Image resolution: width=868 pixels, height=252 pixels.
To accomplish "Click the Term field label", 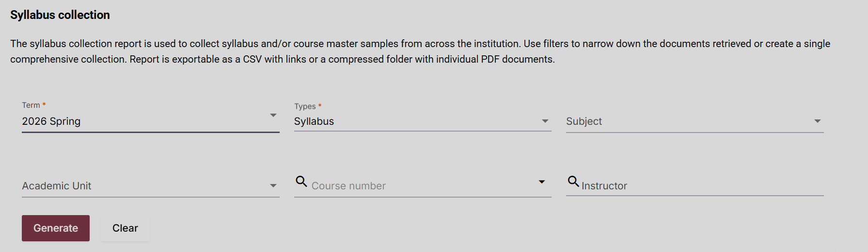I will [31, 105].
